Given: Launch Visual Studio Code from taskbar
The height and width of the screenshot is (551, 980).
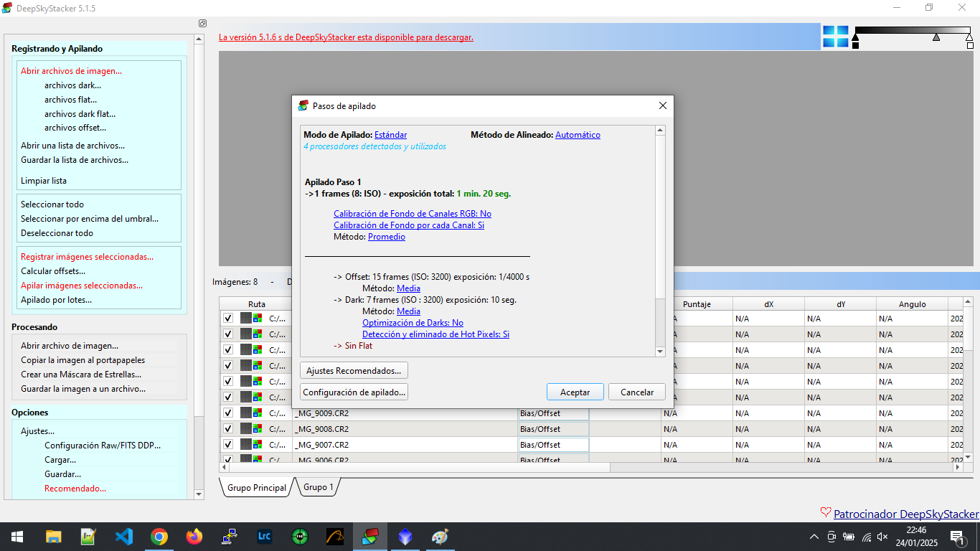Looking at the screenshot, I should tap(123, 536).
